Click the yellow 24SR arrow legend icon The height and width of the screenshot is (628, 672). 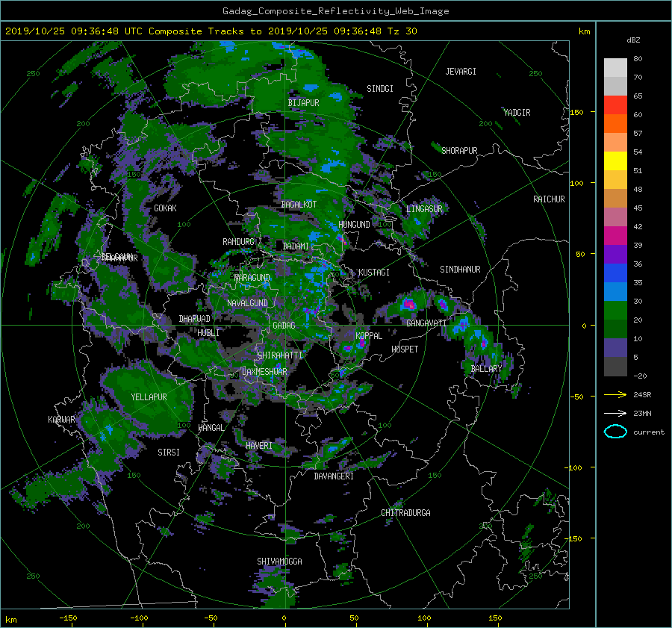click(x=615, y=394)
